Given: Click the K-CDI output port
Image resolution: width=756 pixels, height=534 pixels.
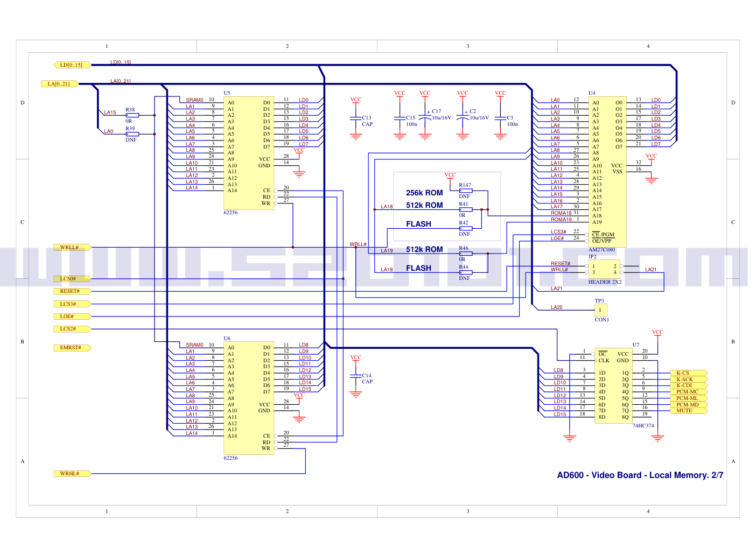Looking at the screenshot, I should 689,385.
